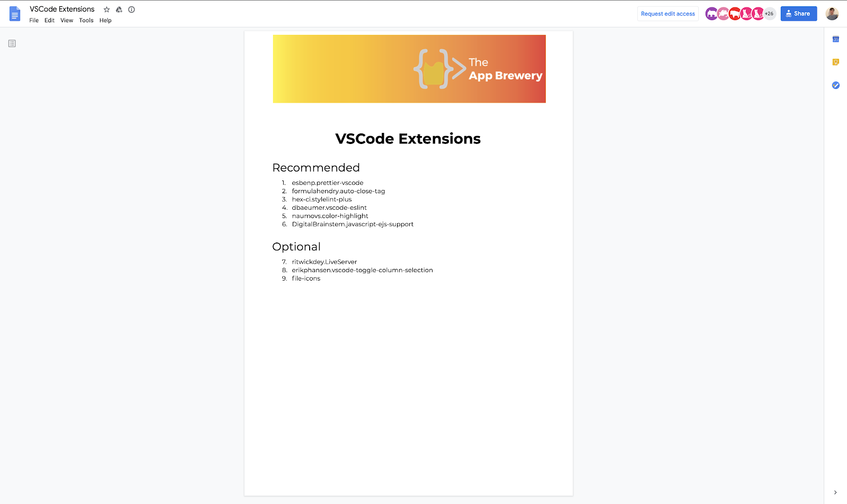847x504 pixels.
Task: Show the +26 additional viewers
Action: click(x=769, y=14)
